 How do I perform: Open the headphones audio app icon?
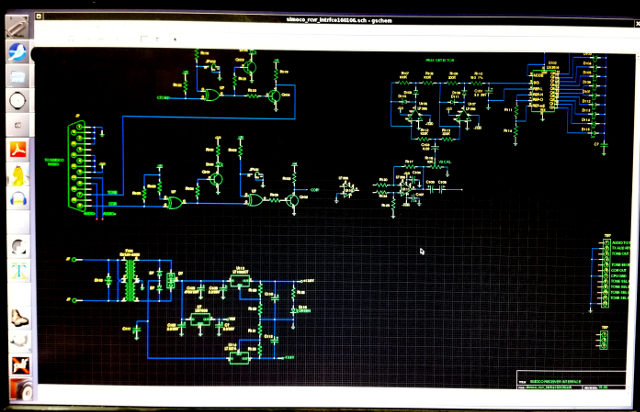click(x=18, y=199)
